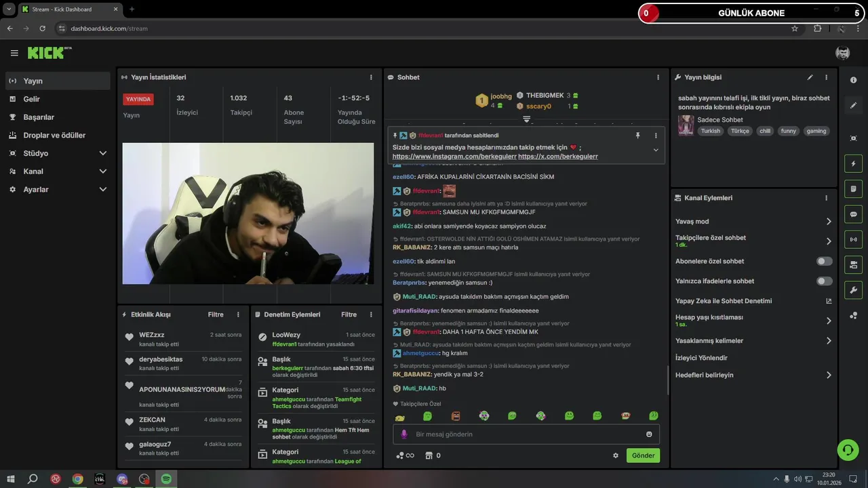Open Sohbet panel three-dot menu

tap(658, 77)
